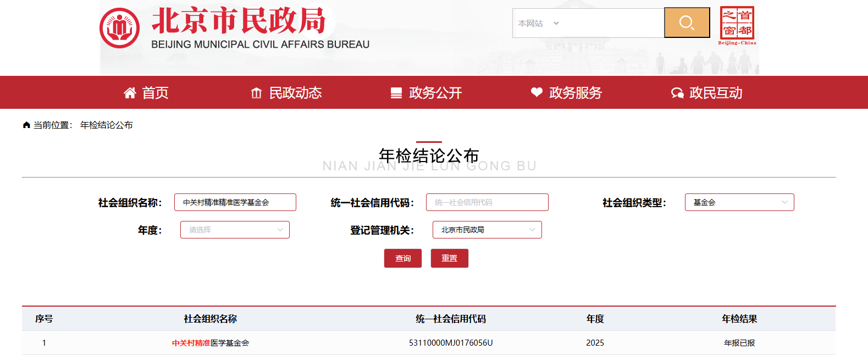Select the code 53110000MJ0176056U cell

click(x=451, y=343)
